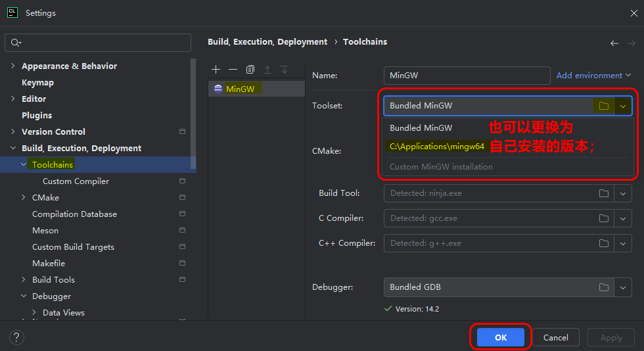644x351 pixels.
Task: Click folder icon in Debugger field
Action: (x=604, y=287)
